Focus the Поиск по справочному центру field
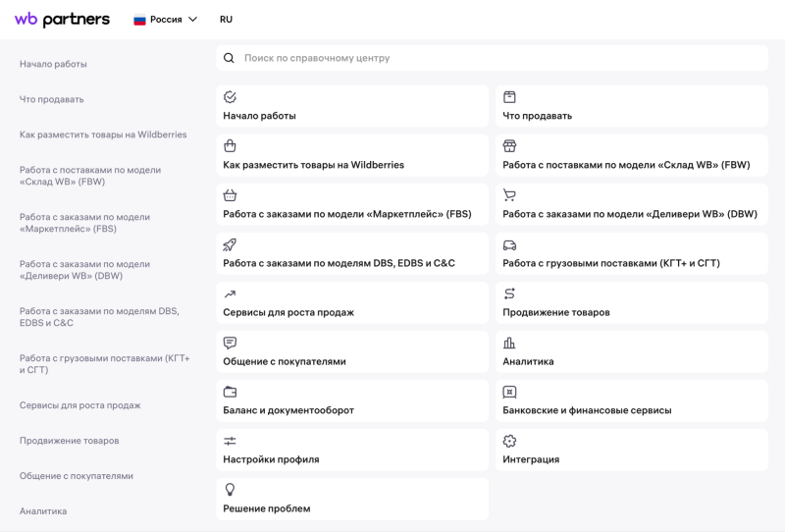 [x=493, y=58]
